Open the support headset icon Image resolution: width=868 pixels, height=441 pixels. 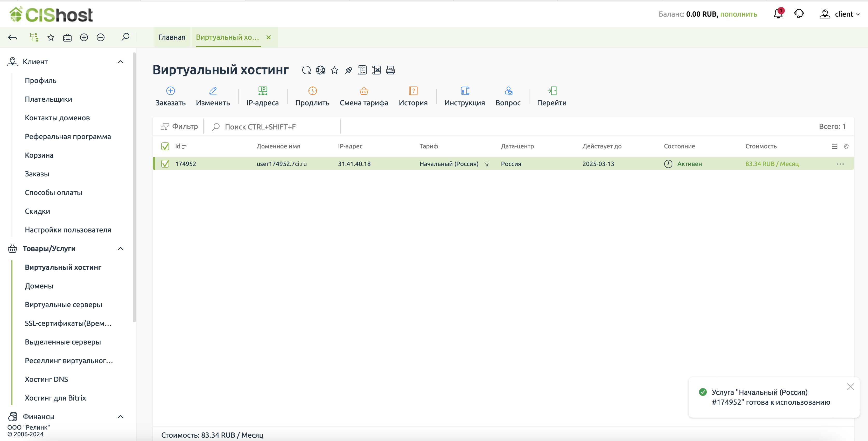click(x=799, y=14)
